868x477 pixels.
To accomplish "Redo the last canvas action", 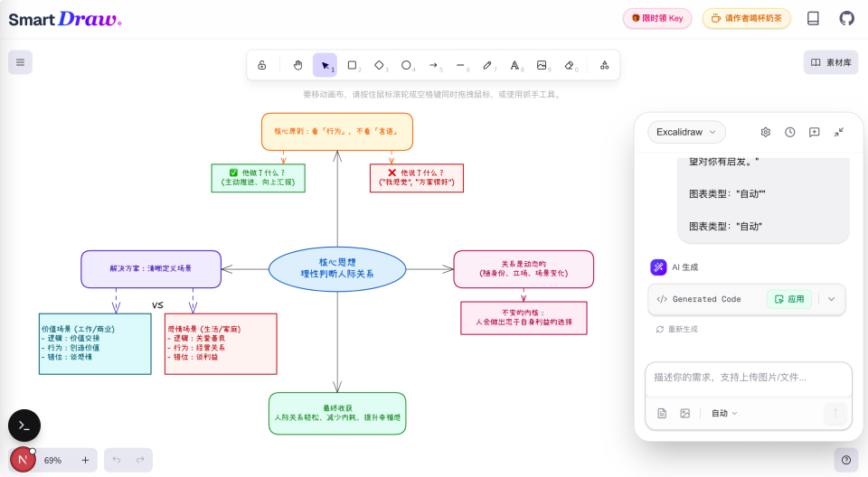I will tap(141, 460).
